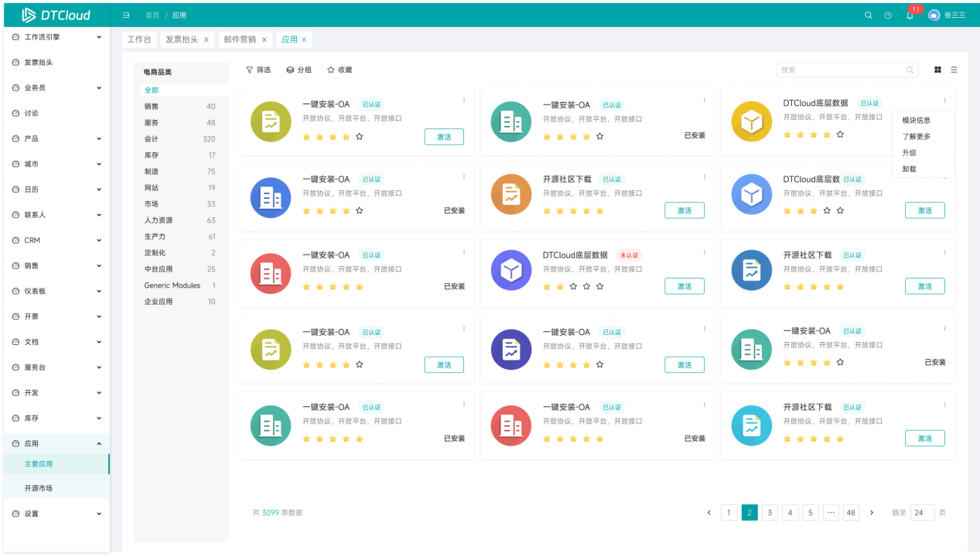Click the jump-to page number field
The image size is (980, 557).
(x=922, y=512)
